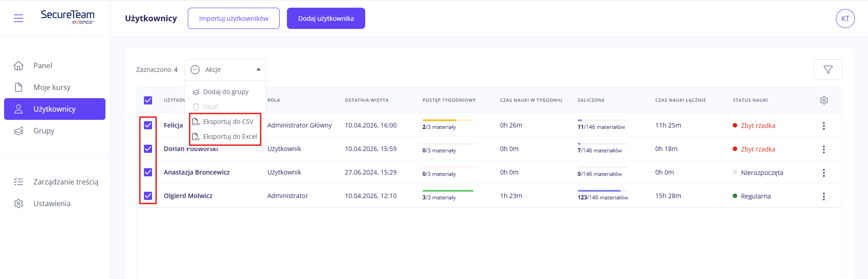The image size is (868, 279).
Task: Choose Eksportuj do Excel option
Action: [x=229, y=137]
